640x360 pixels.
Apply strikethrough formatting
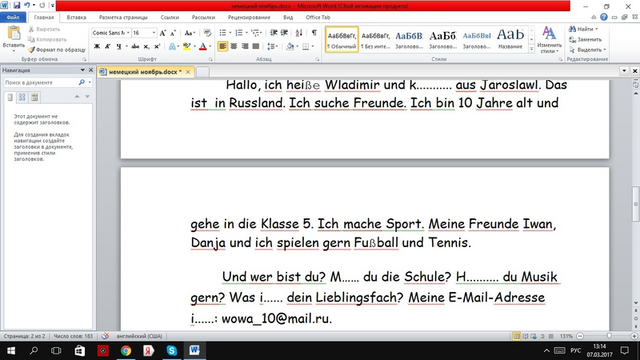coord(135,47)
